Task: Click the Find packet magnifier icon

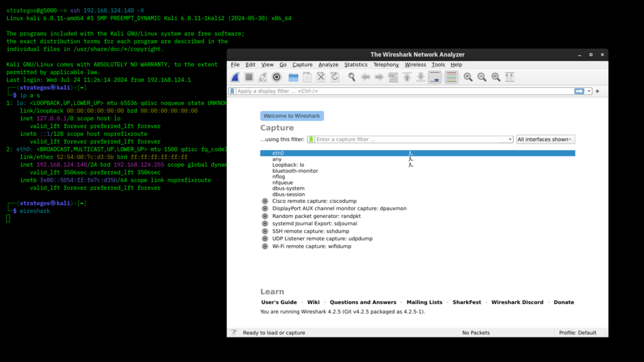Action: coord(352,77)
